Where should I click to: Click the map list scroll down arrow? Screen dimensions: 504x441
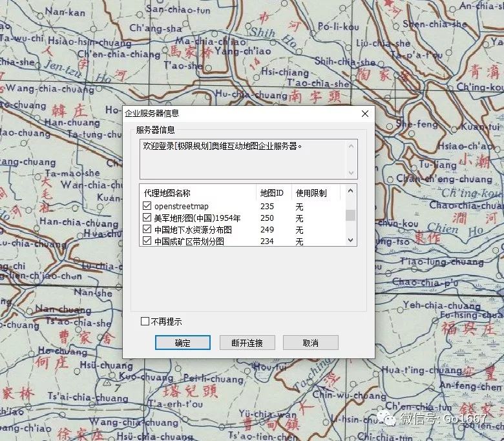pyautogui.click(x=351, y=240)
